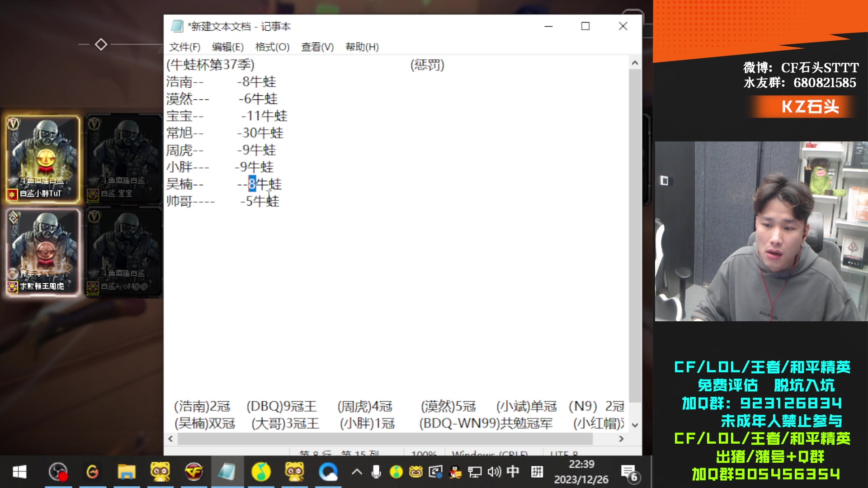The width and height of the screenshot is (868, 488).
Task: Open QQ Music from the taskbar
Action: tap(261, 472)
